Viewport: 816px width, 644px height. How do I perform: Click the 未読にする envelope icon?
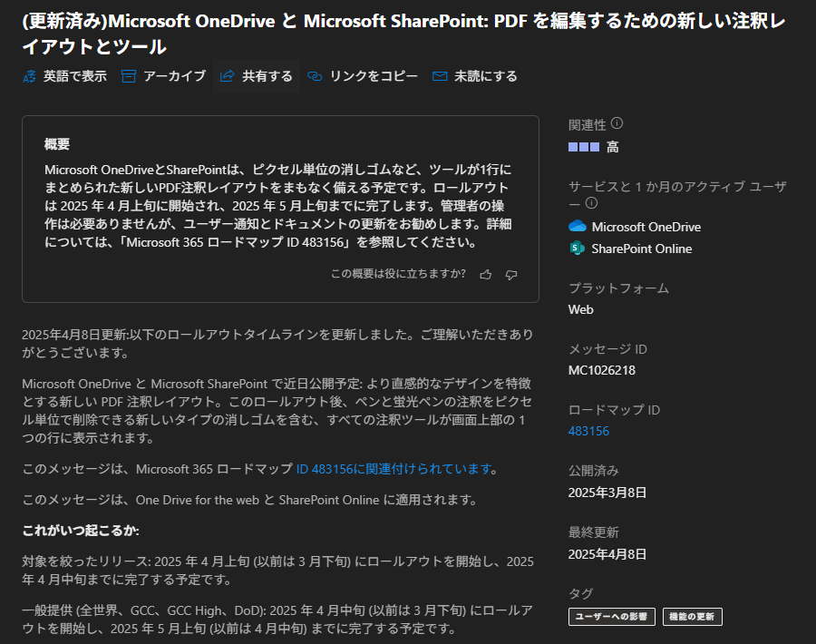tap(440, 76)
